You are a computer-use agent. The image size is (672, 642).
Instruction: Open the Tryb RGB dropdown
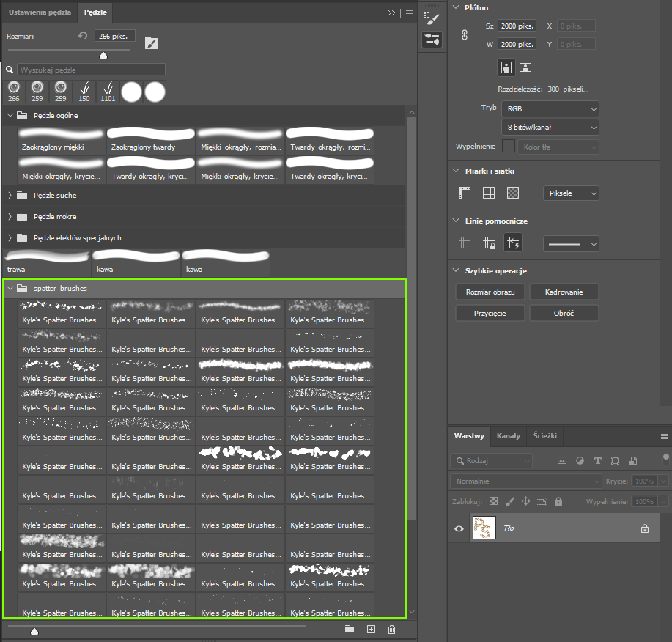(x=550, y=109)
